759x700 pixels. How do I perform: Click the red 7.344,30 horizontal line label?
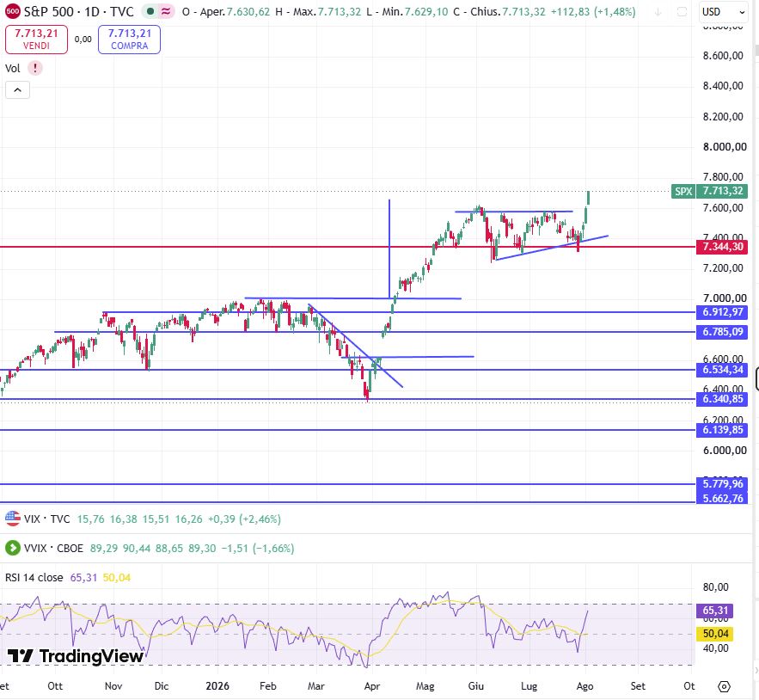(723, 247)
